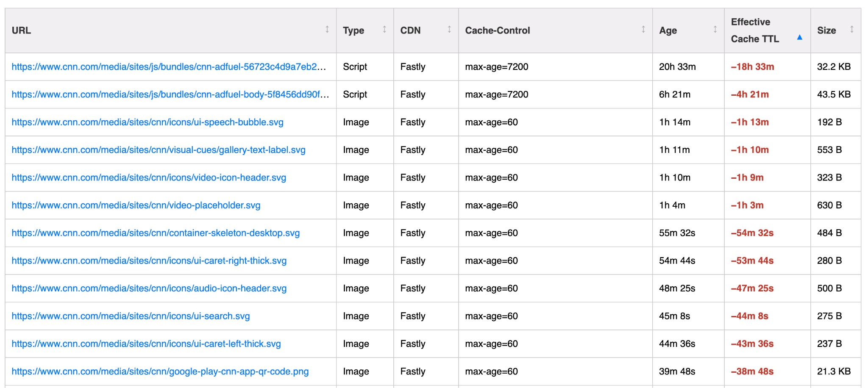Sort table by URL column sort arrows
This screenshot has height=388, width=868.
coord(327,29)
